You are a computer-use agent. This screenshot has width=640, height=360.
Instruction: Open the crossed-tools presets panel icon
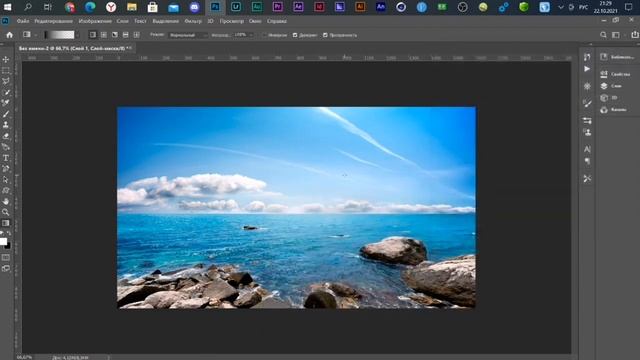[587, 179]
